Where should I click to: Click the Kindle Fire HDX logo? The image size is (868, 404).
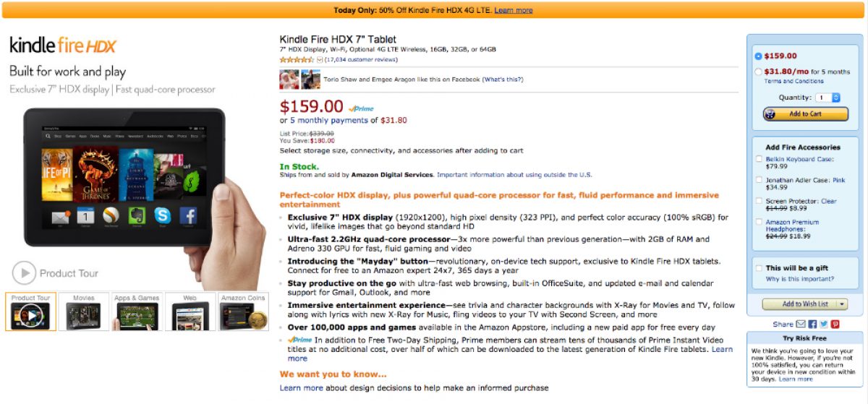[63, 46]
